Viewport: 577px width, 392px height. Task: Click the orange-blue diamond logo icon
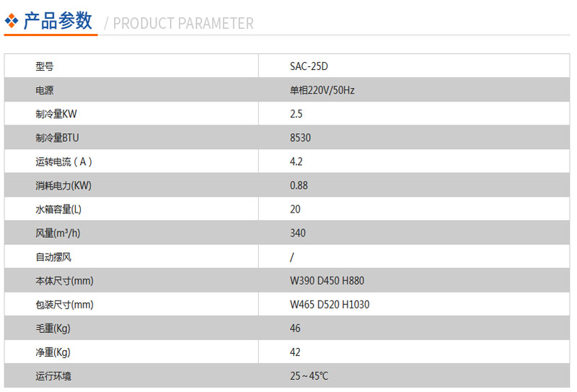12,21
